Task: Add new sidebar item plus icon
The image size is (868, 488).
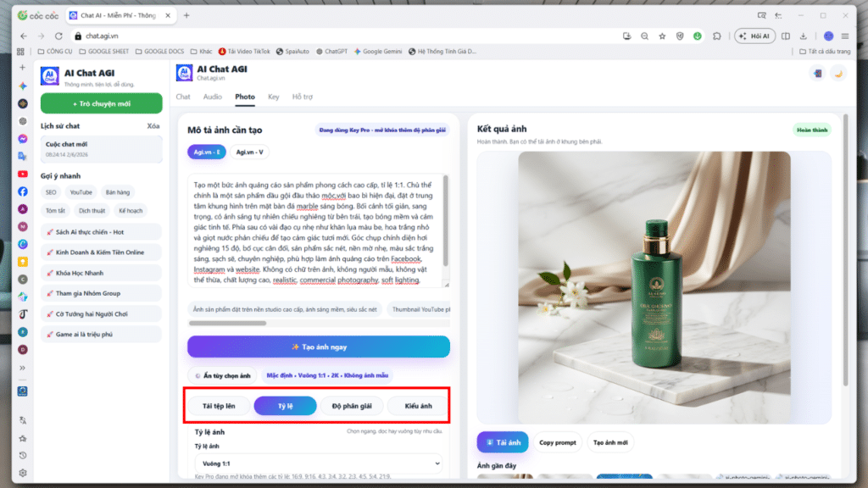Action: point(23,68)
